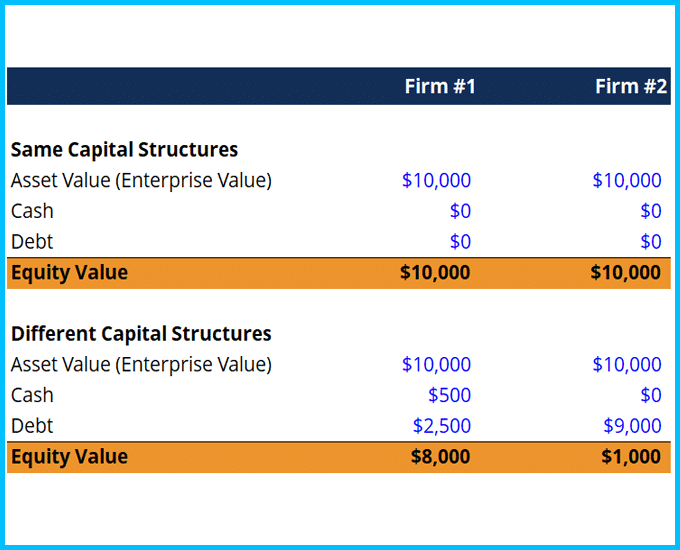Select Firm #2 cash under Different Capital Structures
Viewport: 680px width, 550px height.
click(x=650, y=395)
